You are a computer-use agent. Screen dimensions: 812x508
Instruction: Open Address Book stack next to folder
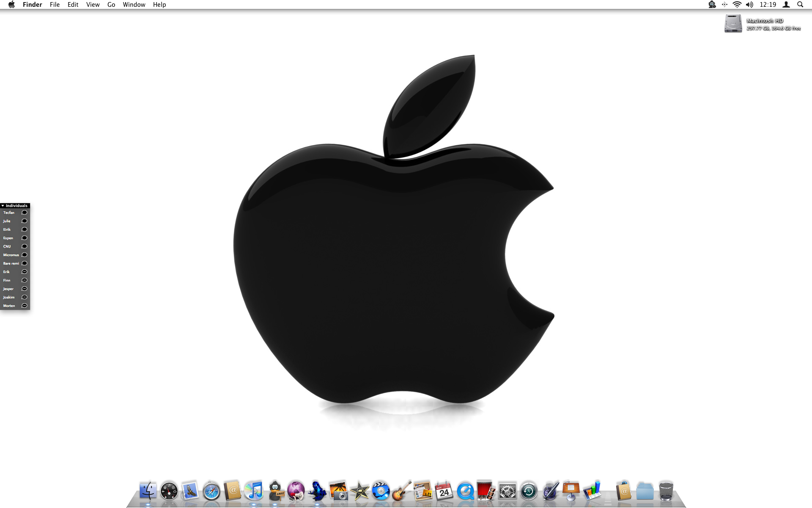tap(624, 491)
